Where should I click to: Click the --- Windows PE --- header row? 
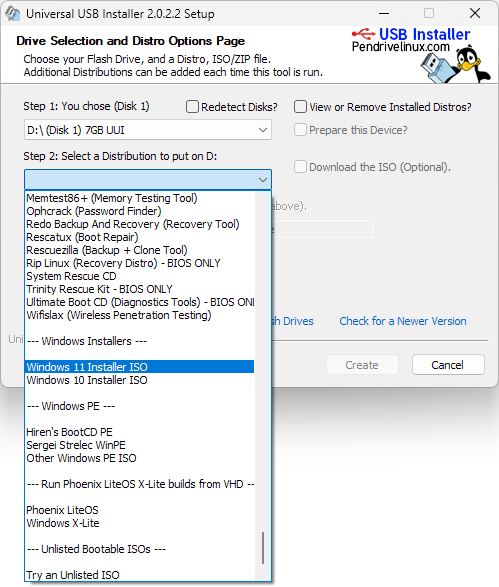[x=139, y=406]
